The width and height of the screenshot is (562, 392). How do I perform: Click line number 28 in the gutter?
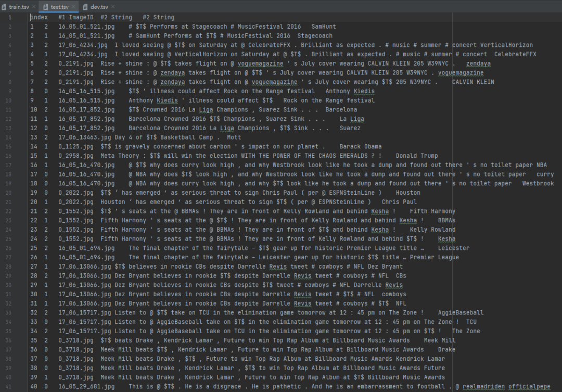(x=8, y=267)
